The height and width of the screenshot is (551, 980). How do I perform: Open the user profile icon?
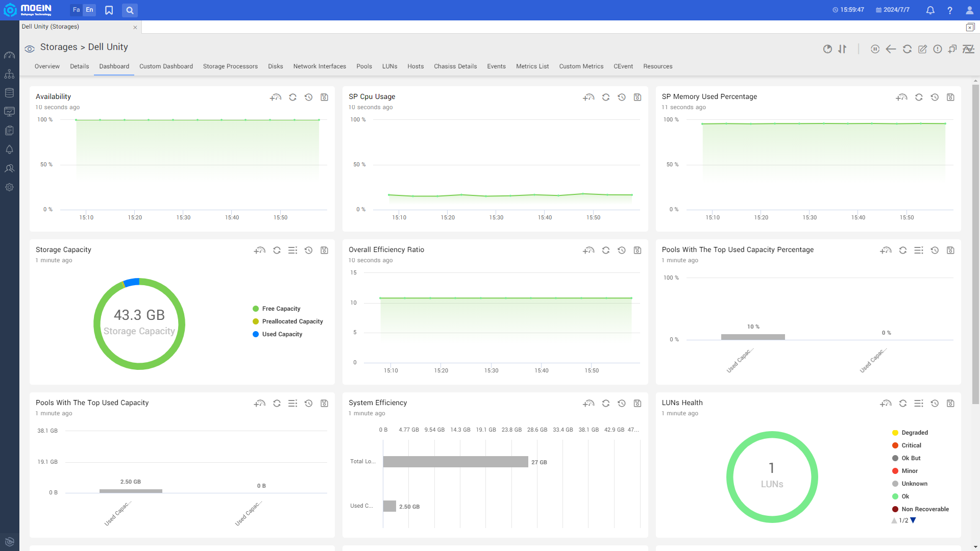pyautogui.click(x=969, y=10)
